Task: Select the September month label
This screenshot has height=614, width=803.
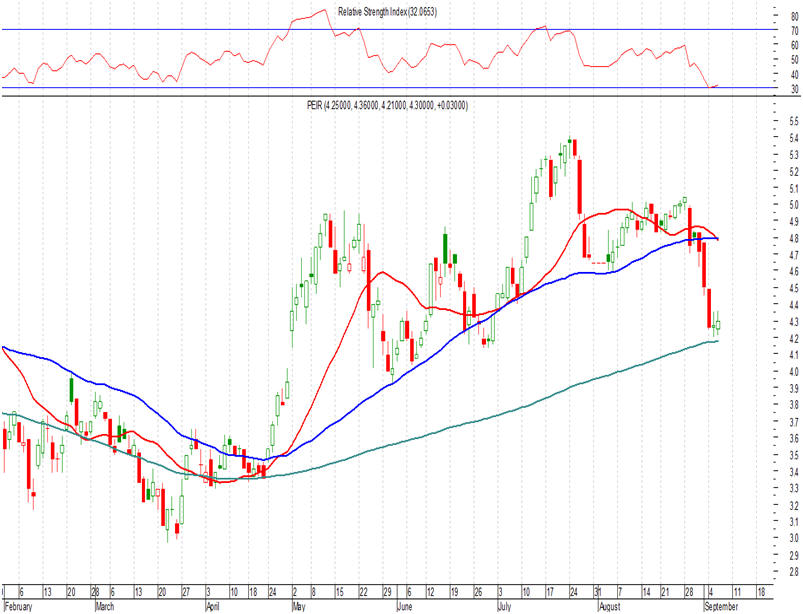Action: (721, 607)
